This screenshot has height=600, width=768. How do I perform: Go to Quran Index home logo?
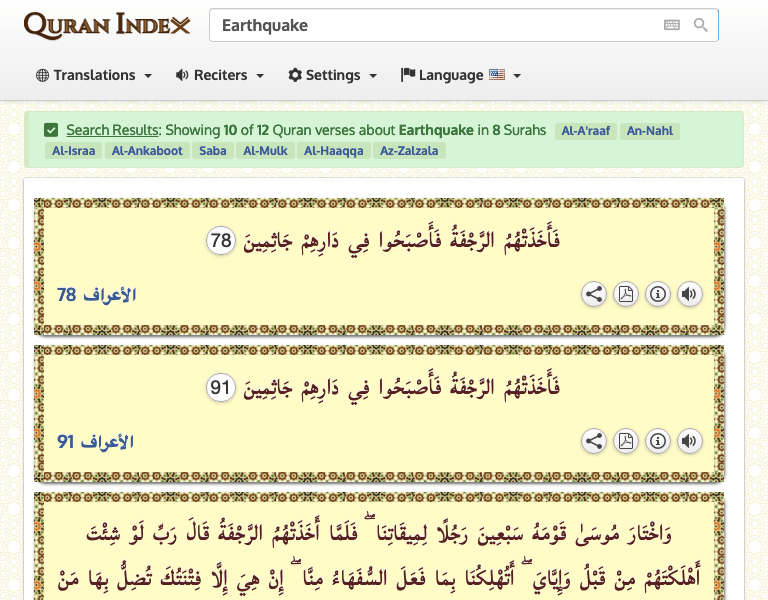pyautogui.click(x=106, y=25)
